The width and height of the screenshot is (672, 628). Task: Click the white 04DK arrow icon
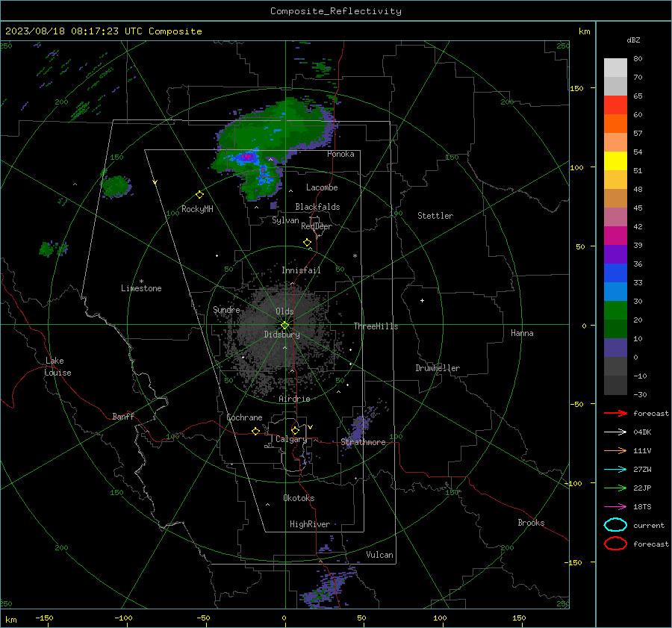[615, 432]
